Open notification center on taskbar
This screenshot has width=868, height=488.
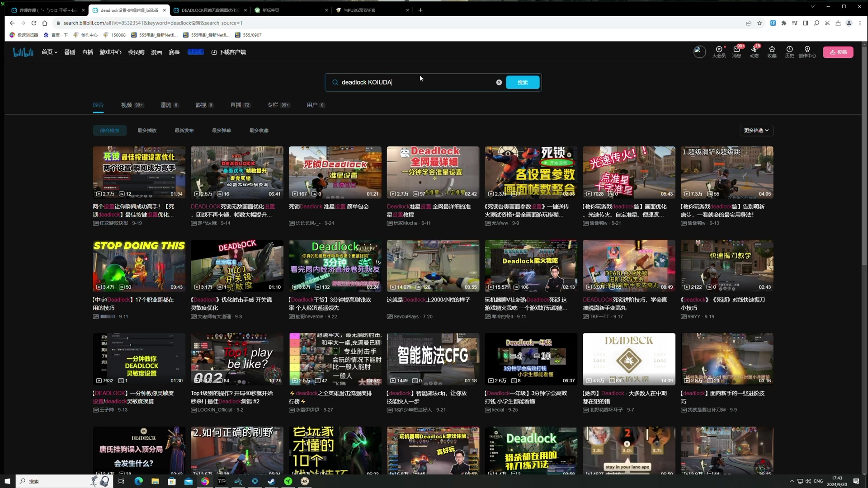(x=856, y=481)
